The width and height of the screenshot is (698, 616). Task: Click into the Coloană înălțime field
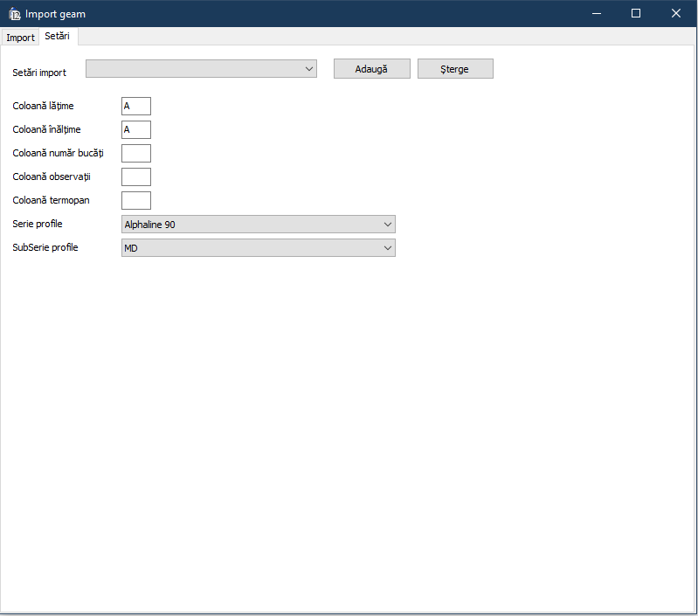136,130
